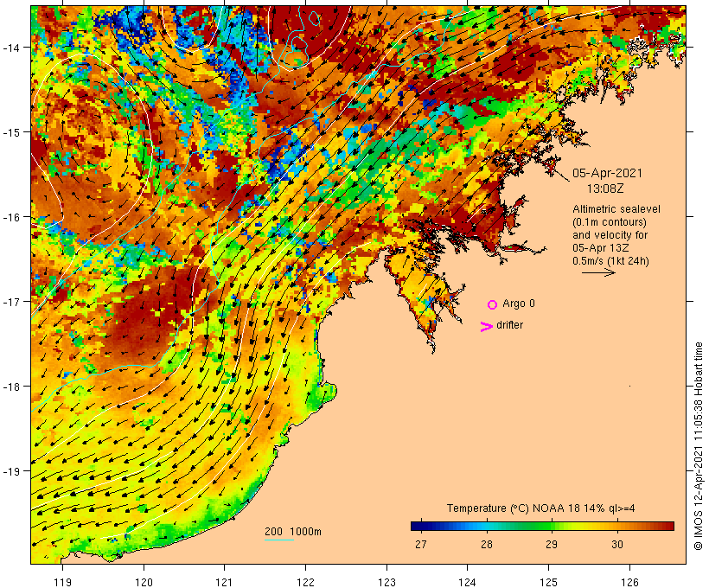This screenshot has height=588, width=709.
Task: Click latitude axis label '-17'
Action: coord(10,302)
